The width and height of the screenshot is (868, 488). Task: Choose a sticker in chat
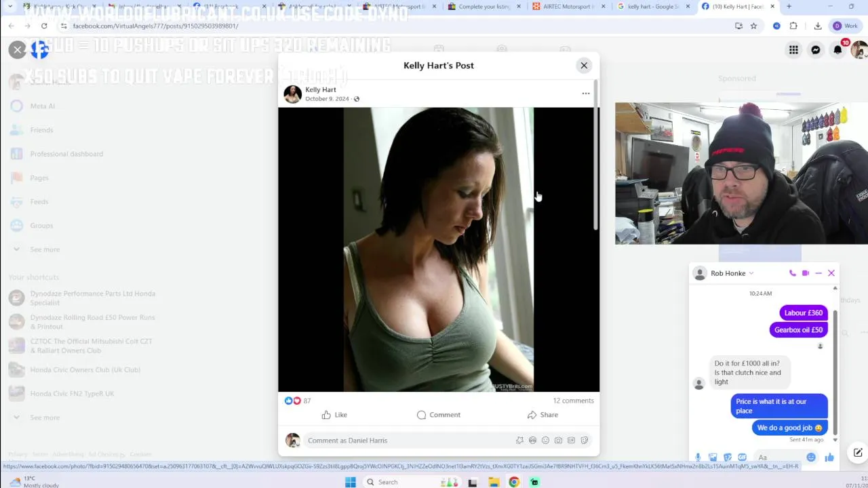[728, 457]
